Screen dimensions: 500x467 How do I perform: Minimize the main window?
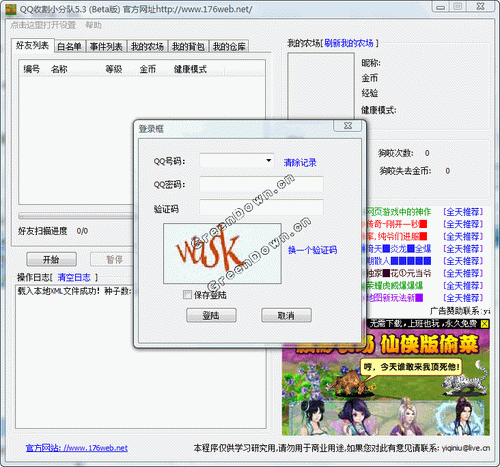tap(441, 7)
